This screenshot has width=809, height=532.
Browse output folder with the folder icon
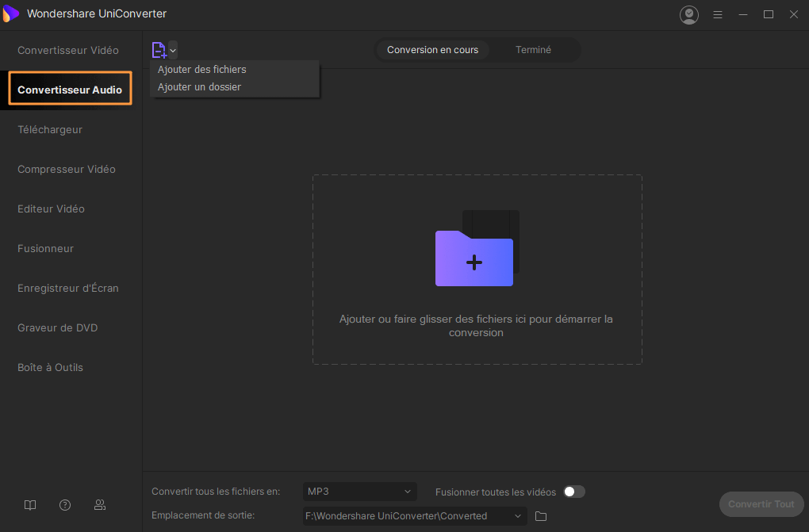tap(541, 516)
